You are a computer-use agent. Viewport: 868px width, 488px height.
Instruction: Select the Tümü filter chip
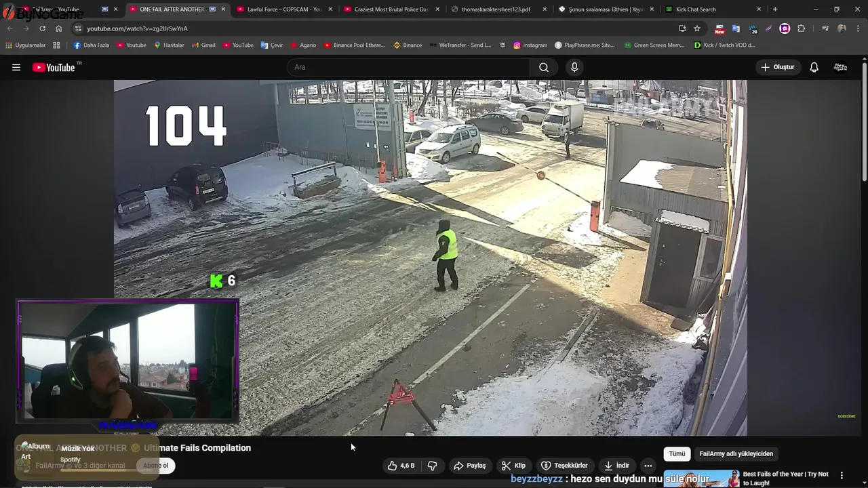[677, 453]
